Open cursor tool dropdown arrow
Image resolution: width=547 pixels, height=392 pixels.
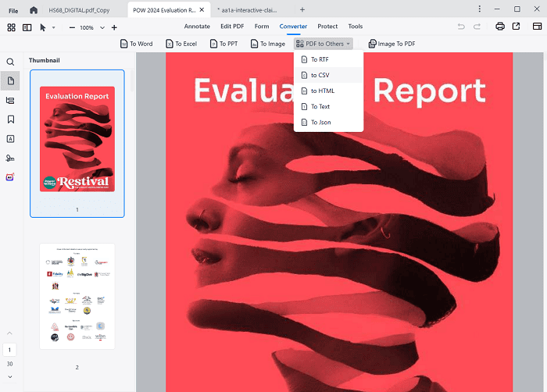tap(53, 27)
